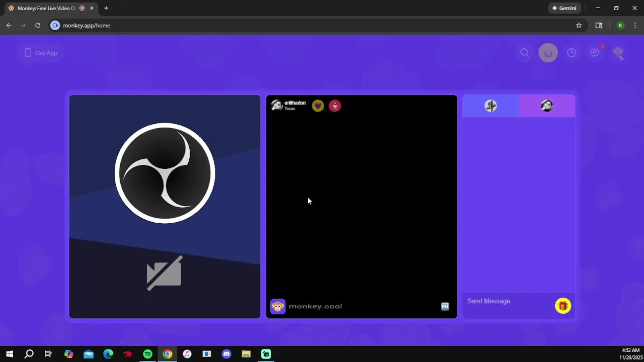Reload the monkey.app page
Screen dimensions: 644x362
(x=38, y=25)
